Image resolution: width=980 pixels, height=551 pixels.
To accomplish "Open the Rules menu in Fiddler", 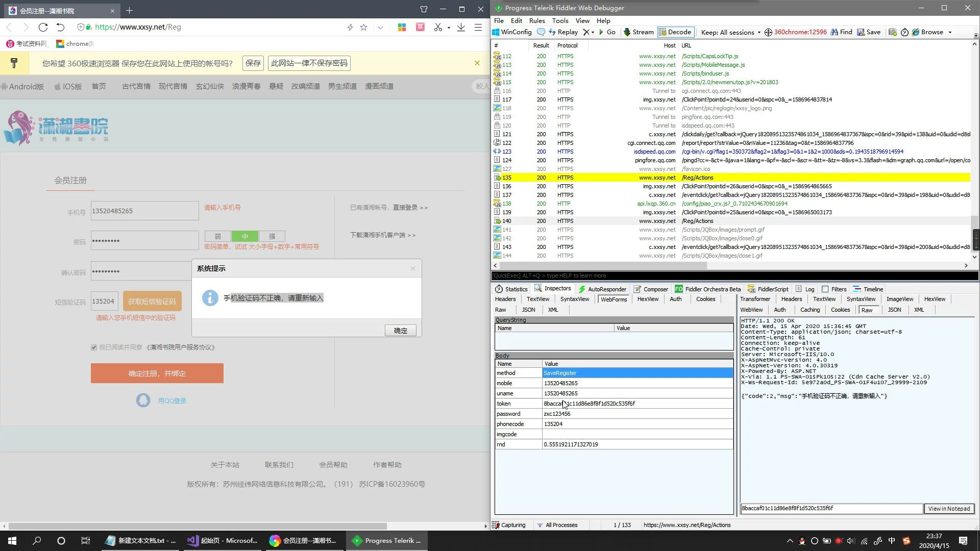I will coord(537,20).
